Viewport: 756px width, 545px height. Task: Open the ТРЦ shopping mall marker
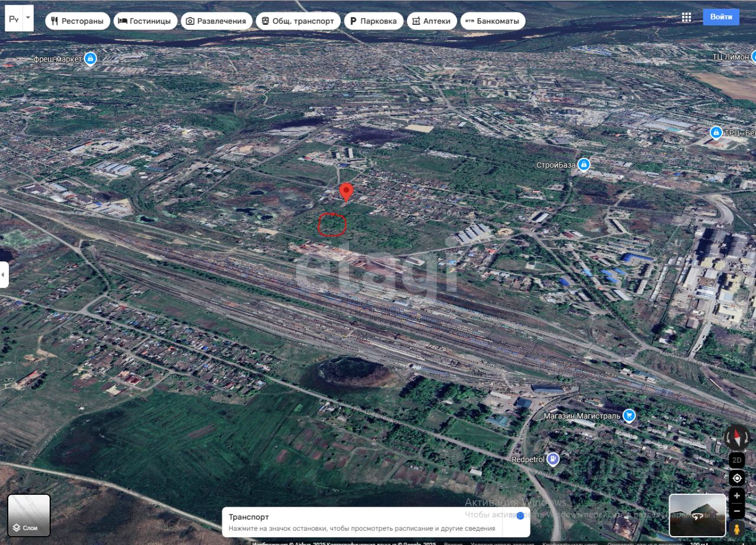(x=716, y=132)
